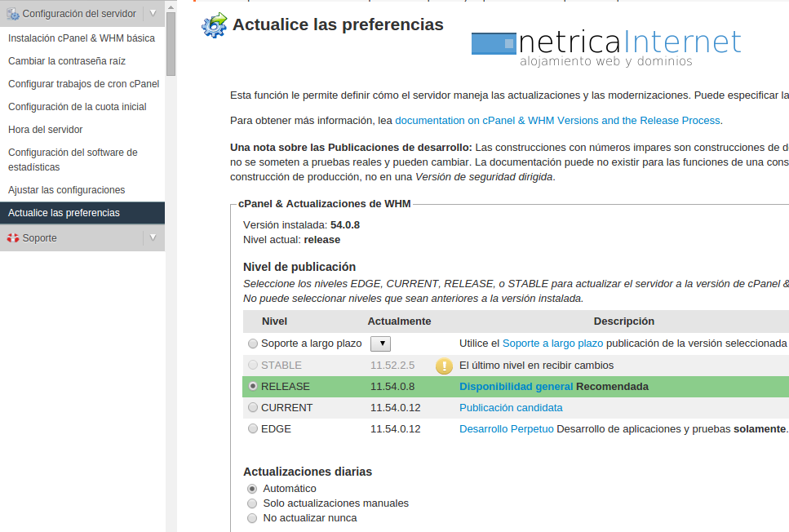
Task: Open Ajustar las configuraciones item
Action: point(66,190)
